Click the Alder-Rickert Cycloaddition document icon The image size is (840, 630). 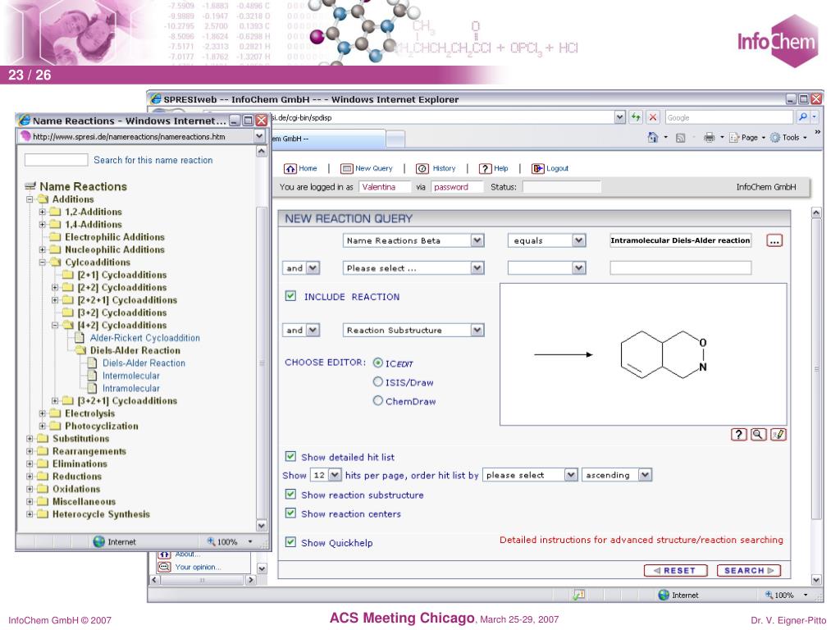click(x=80, y=337)
